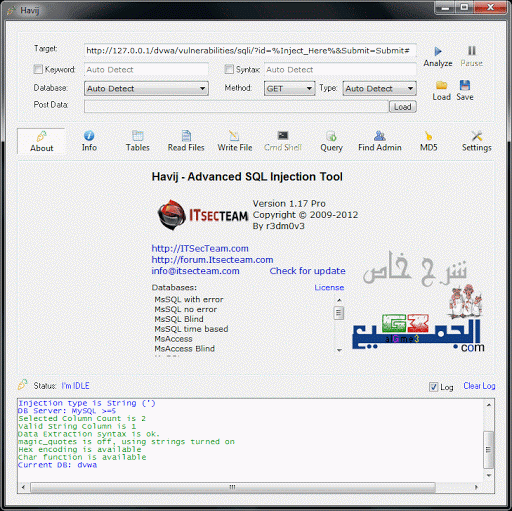Click log line 'Injection type is String'
The height and width of the screenshot is (511, 512).
87,403
